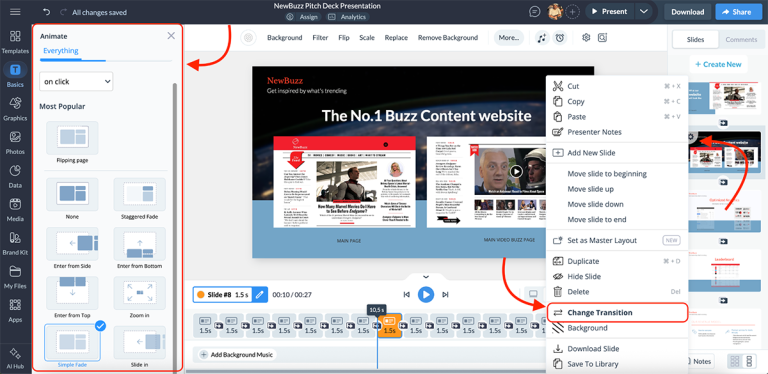Viewport: 768px width, 374px height.
Task: Open Apps in the left sidebar
Action: [15, 310]
